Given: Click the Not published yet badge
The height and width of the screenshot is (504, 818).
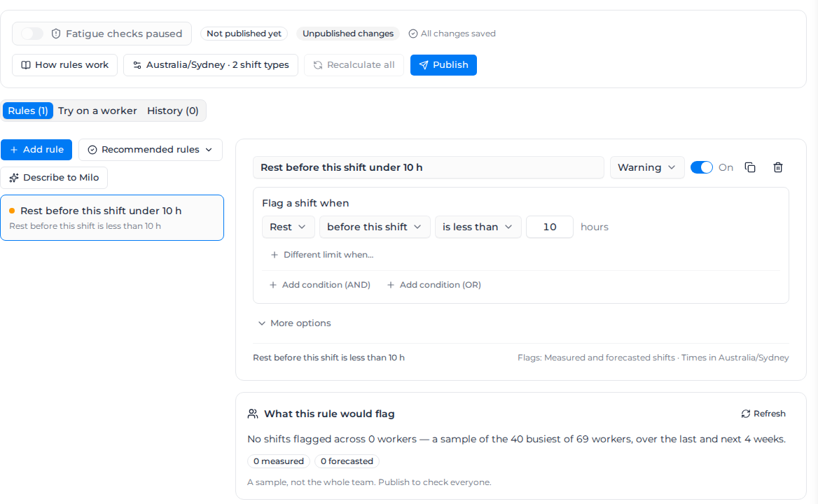Looking at the screenshot, I should (244, 34).
